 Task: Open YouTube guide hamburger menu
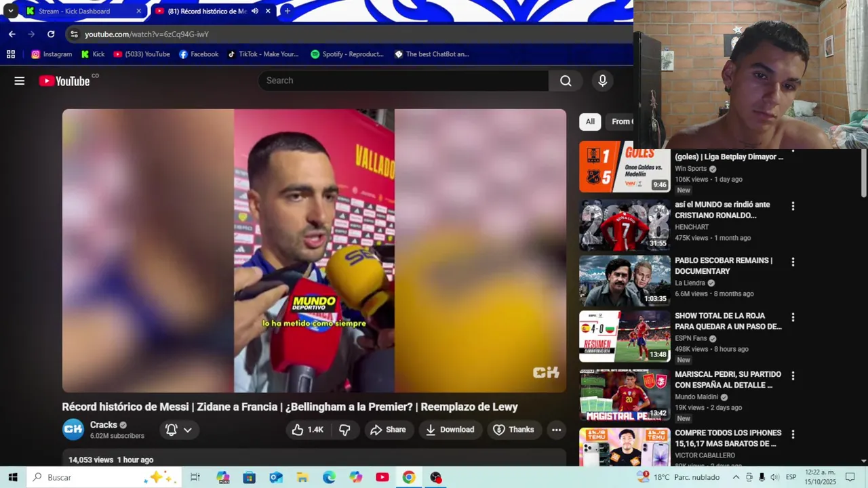(20, 81)
